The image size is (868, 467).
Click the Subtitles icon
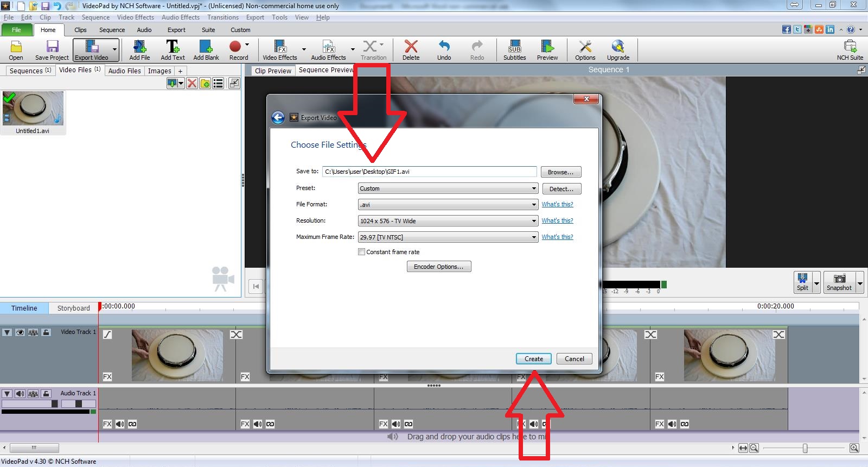coord(514,50)
